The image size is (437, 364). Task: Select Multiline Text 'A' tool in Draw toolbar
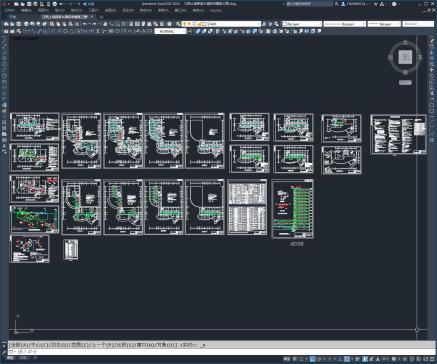tap(4, 145)
